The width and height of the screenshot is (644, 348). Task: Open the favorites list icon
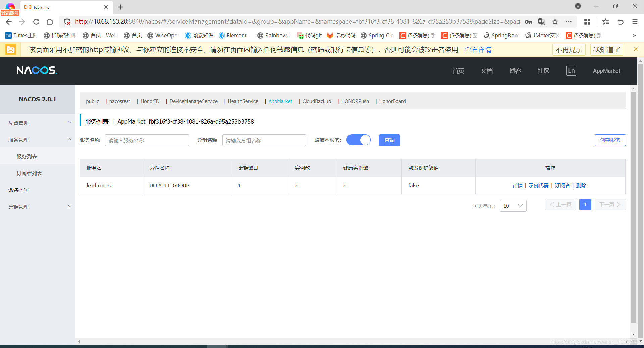[x=605, y=22]
